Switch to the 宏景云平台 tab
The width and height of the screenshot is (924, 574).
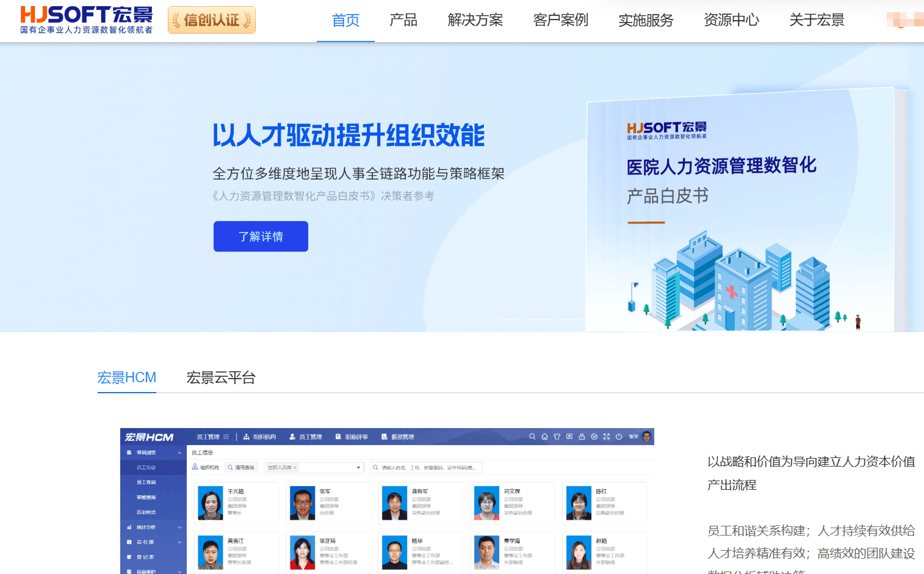(x=221, y=377)
